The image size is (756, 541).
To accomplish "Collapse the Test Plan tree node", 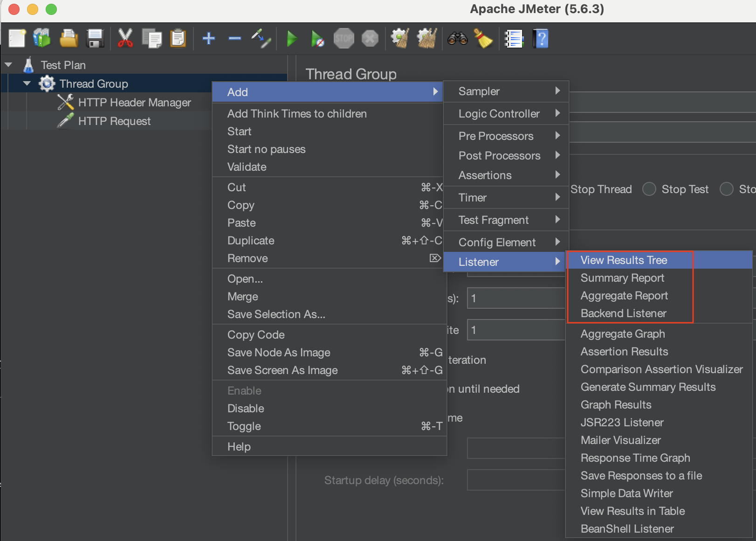I will coord(8,65).
